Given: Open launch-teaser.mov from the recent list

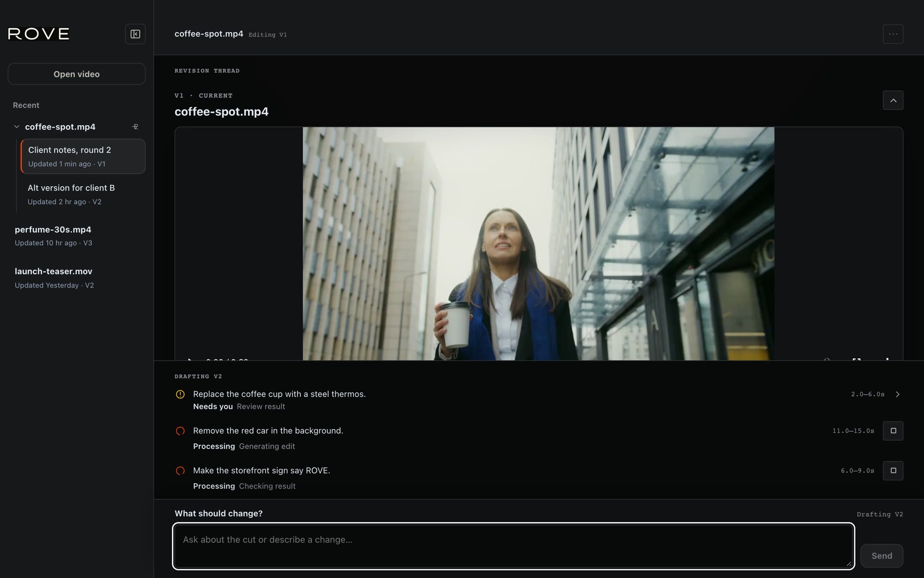Looking at the screenshot, I should [x=77, y=278].
